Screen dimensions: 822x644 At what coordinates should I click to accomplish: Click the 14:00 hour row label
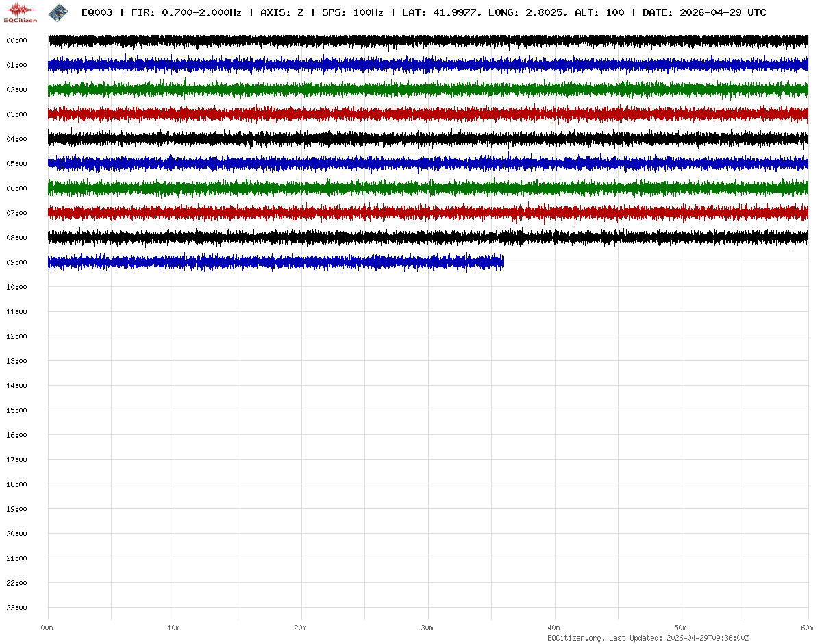tap(16, 386)
